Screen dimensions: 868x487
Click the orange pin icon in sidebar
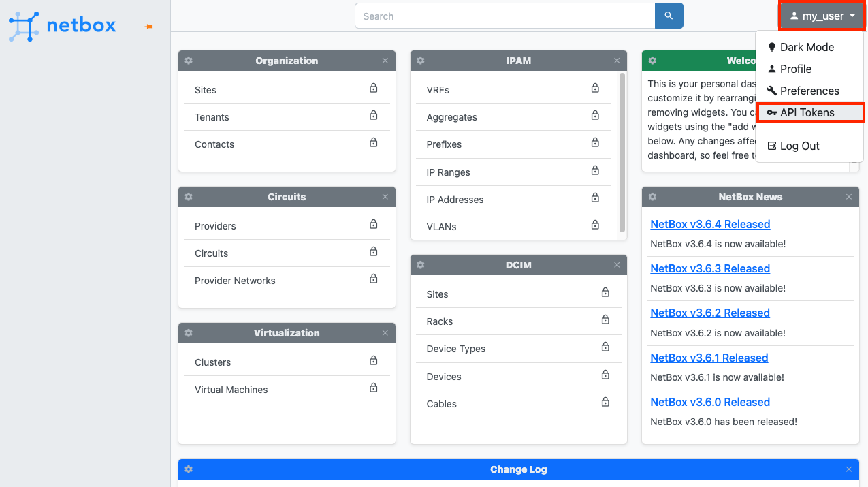pos(149,27)
